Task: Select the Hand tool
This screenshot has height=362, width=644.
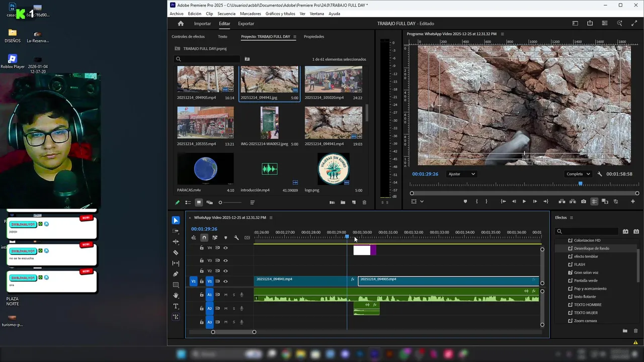Action: (x=176, y=296)
